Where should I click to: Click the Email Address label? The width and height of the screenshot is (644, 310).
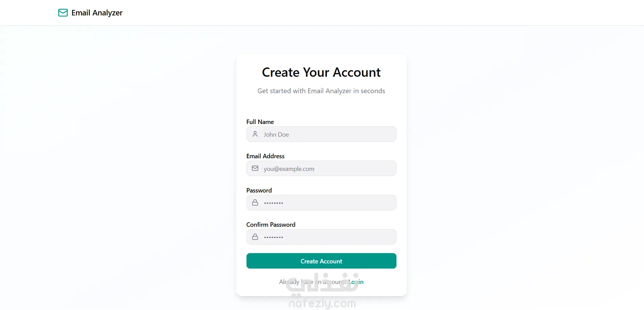(265, 156)
